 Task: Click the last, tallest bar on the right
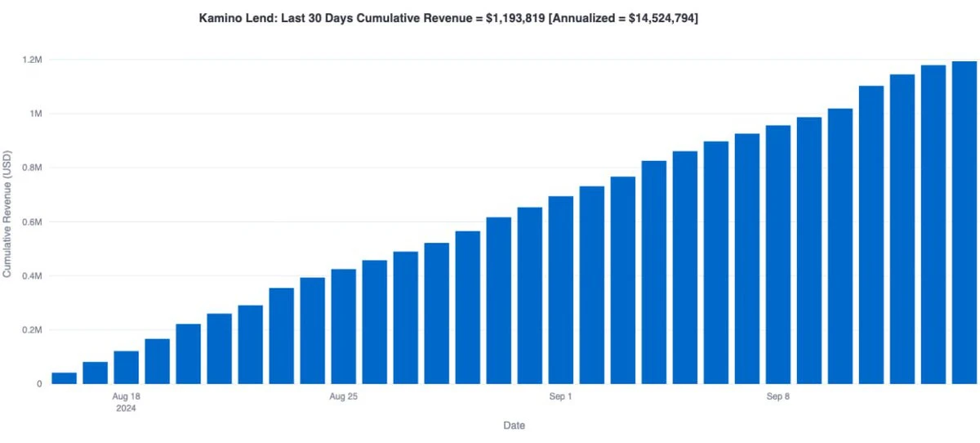coord(964,222)
